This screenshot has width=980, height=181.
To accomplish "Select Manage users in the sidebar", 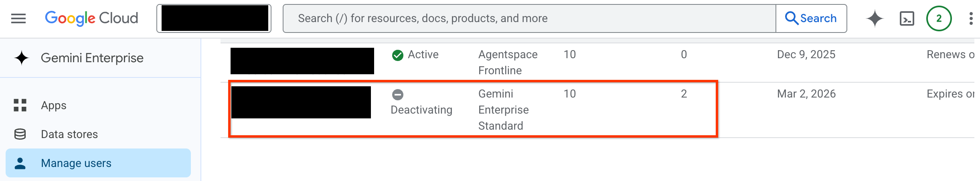I will (76, 163).
